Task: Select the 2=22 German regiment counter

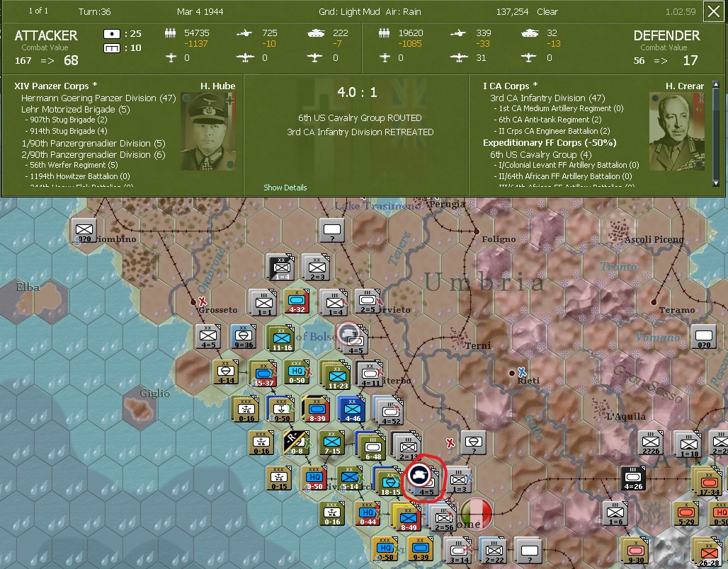Action: point(494,551)
